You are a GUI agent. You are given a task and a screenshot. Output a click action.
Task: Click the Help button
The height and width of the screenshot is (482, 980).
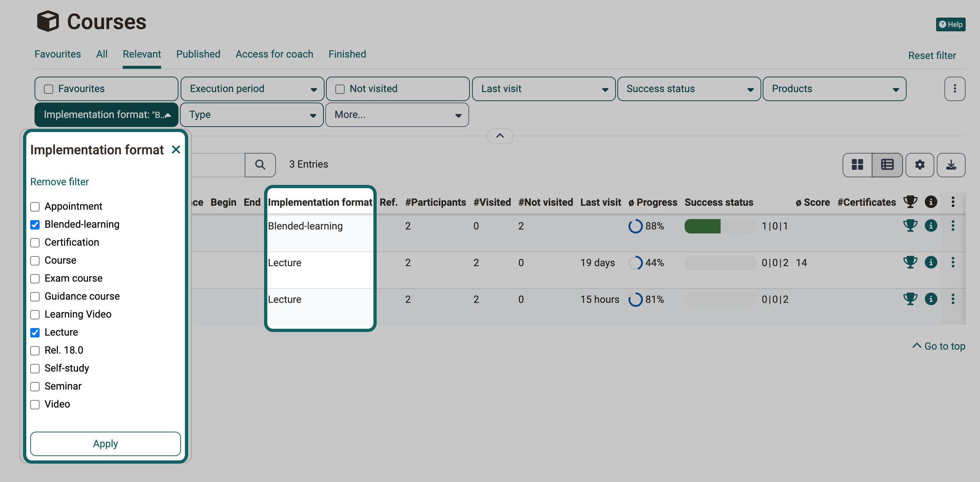coord(950,24)
